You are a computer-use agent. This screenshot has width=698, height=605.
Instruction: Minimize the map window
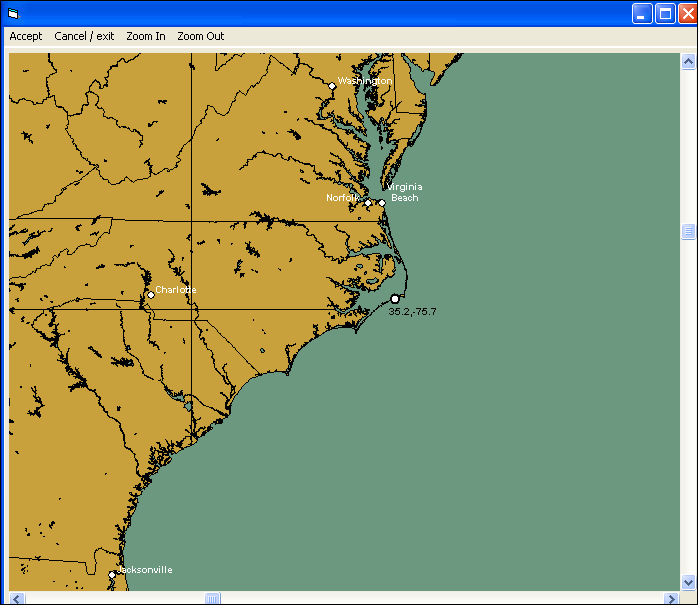pyautogui.click(x=642, y=14)
